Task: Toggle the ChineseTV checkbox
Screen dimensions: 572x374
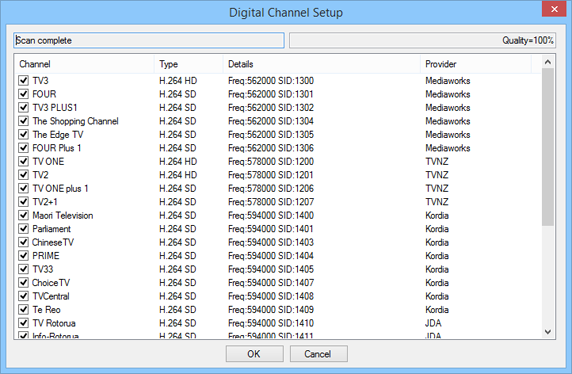Action: click(x=24, y=242)
